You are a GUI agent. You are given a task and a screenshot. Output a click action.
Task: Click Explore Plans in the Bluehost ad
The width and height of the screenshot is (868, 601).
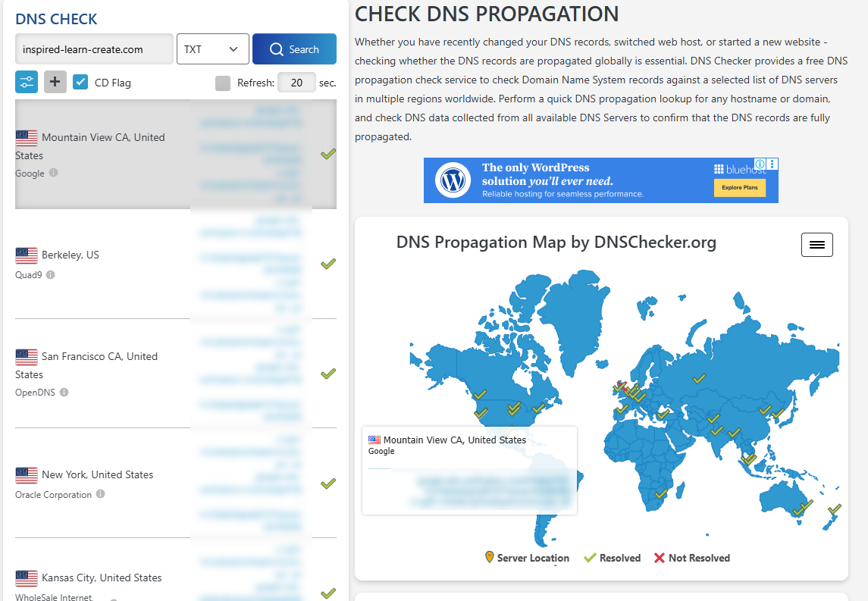click(x=740, y=188)
